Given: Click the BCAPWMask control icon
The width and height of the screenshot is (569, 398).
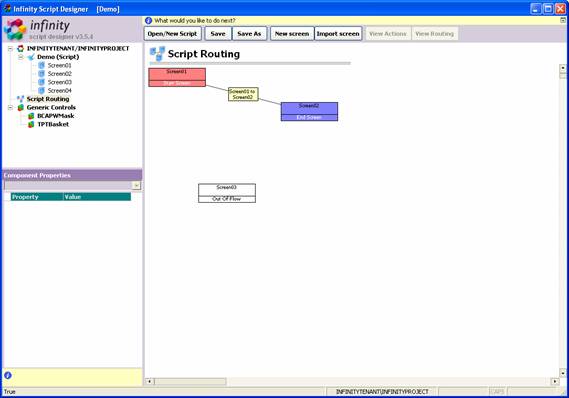Looking at the screenshot, I should tap(31, 116).
